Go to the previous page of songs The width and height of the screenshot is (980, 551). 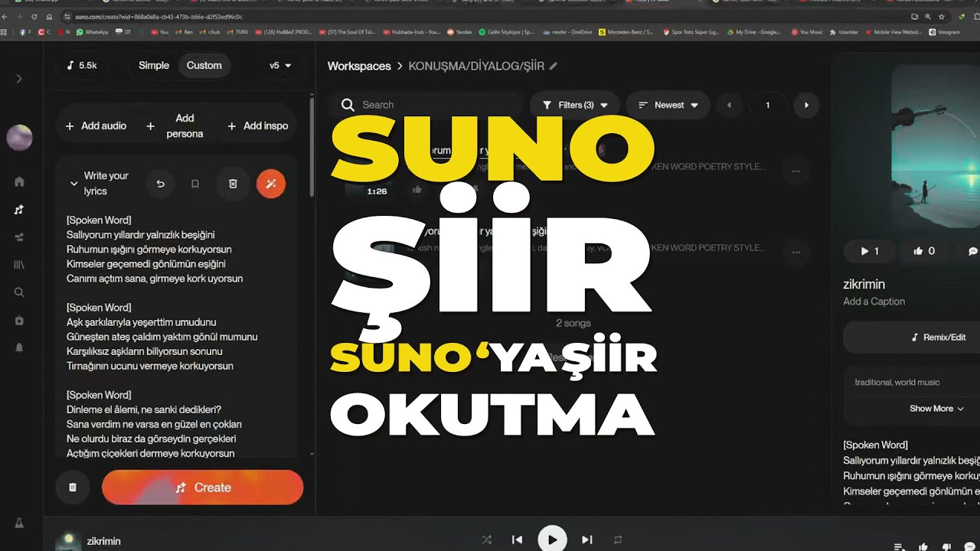tap(729, 105)
